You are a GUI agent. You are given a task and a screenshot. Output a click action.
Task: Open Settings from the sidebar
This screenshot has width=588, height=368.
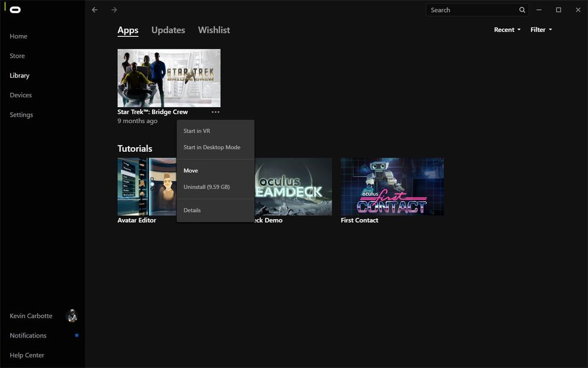point(21,114)
